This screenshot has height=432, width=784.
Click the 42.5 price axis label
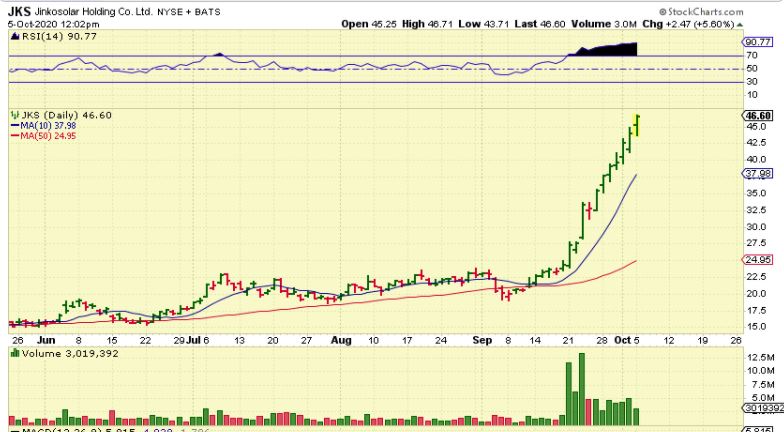point(756,143)
